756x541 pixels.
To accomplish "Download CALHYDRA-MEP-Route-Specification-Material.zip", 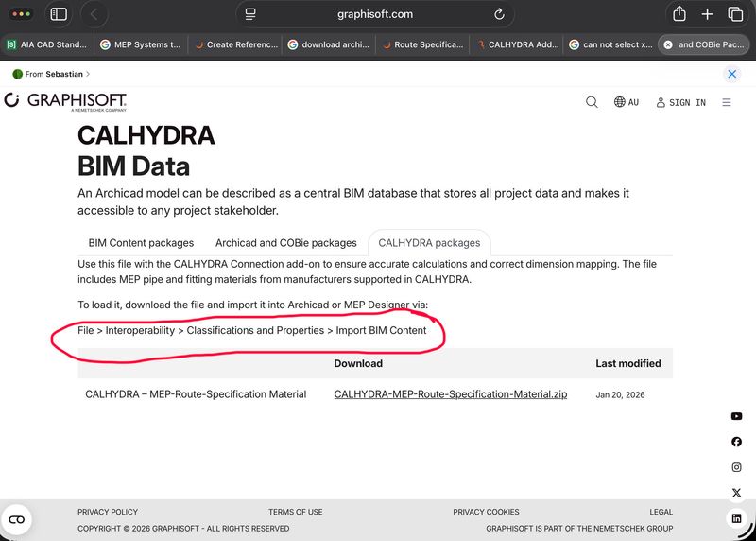I will pyautogui.click(x=451, y=394).
